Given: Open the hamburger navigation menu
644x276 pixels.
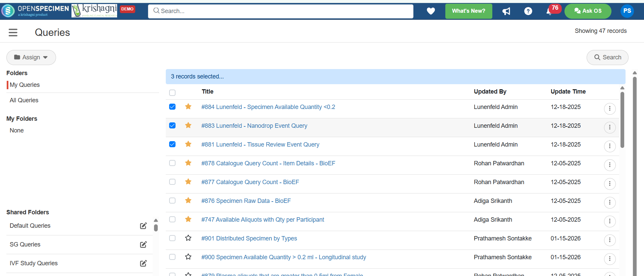Looking at the screenshot, I should click(13, 33).
